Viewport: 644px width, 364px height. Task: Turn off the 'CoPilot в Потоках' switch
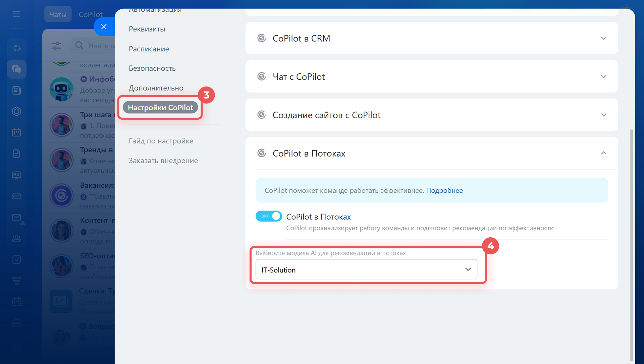coord(269,216)
